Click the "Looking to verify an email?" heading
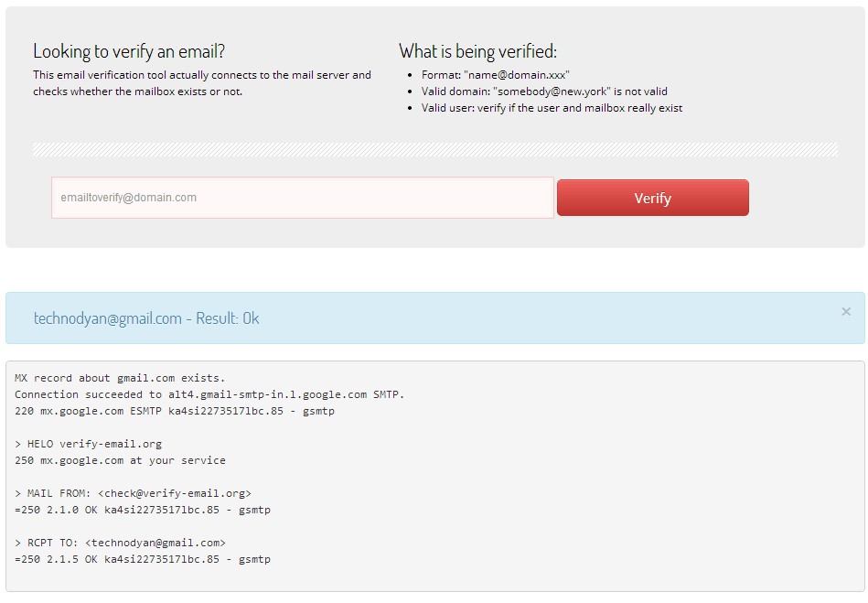Screen dimensions: 868x603 pos(129,51)
